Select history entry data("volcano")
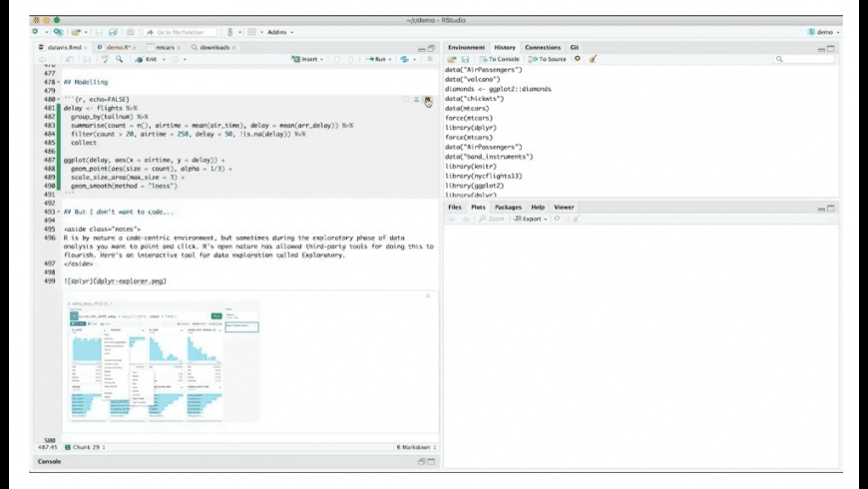The height and width of the screenshot is (489, 868). pyautogui.click(x=473, y=79)
